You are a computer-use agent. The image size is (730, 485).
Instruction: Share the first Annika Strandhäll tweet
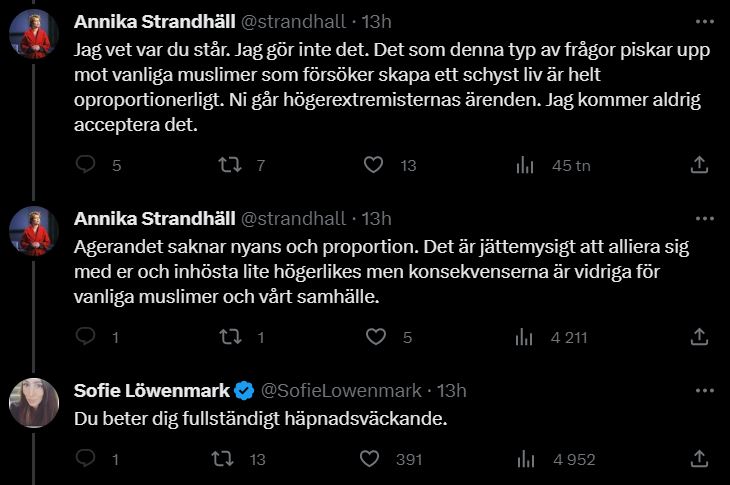700,165
